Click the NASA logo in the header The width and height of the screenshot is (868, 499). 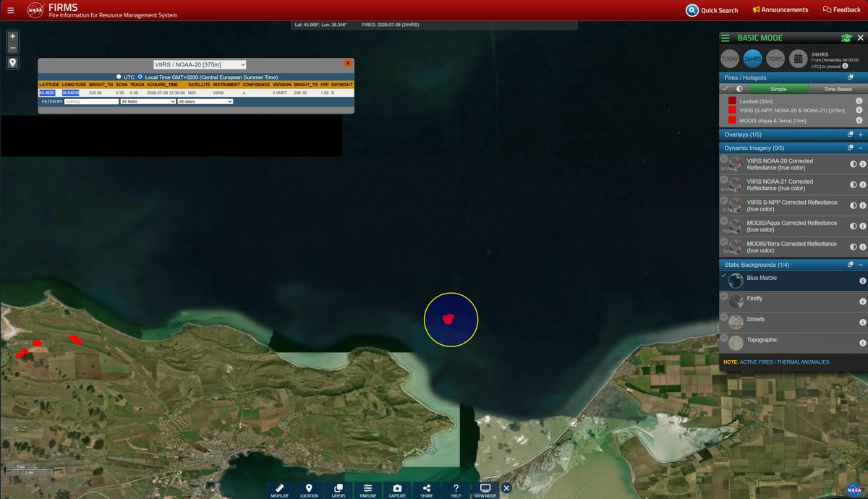[35, 10]
